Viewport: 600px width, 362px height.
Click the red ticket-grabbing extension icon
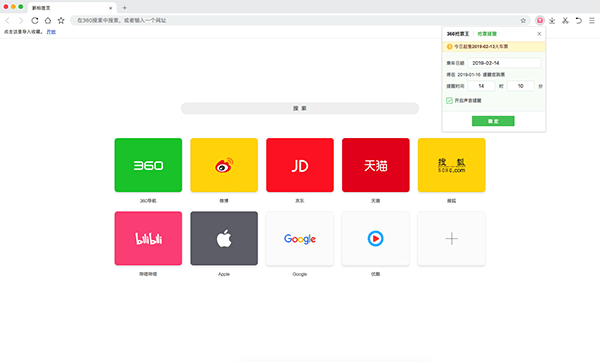click(540, 20)
